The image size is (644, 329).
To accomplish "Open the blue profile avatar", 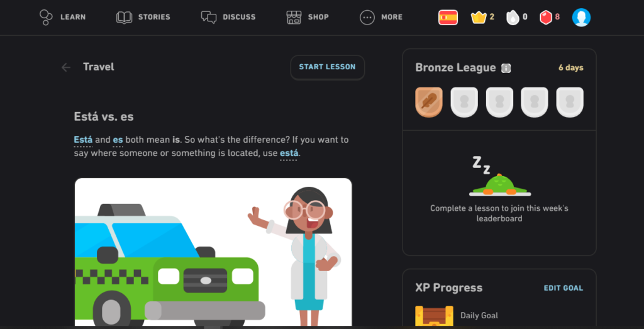I will (581, 17).
